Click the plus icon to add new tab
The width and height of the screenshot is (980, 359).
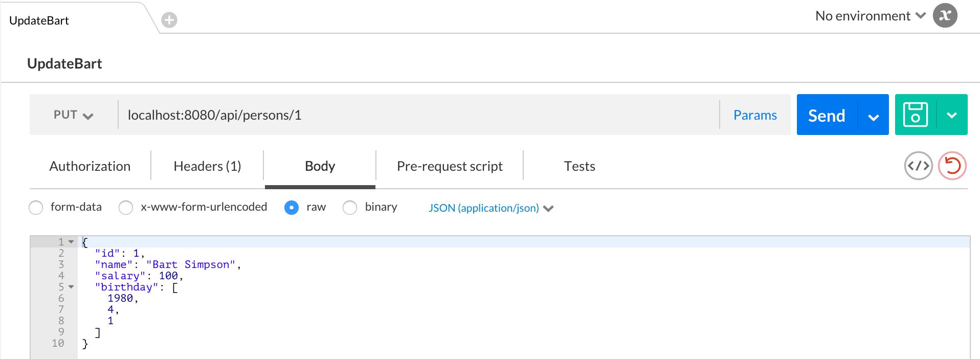[169, 20]
